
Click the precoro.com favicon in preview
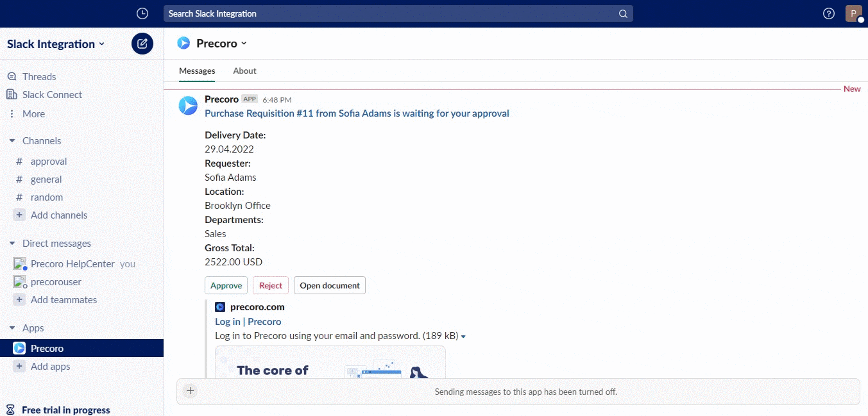[x=220, y=307]
